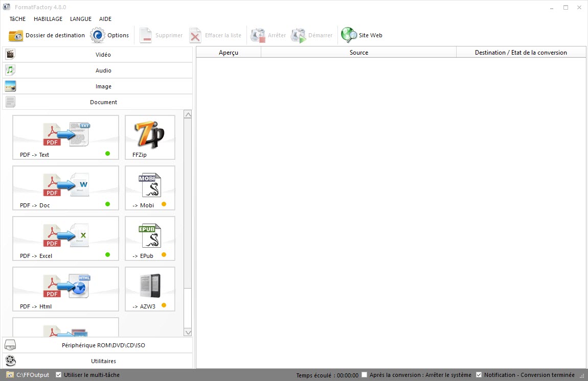Expand the Vidéo category
The width and height of the screenshot is (588, 381).
coord(98,55)
